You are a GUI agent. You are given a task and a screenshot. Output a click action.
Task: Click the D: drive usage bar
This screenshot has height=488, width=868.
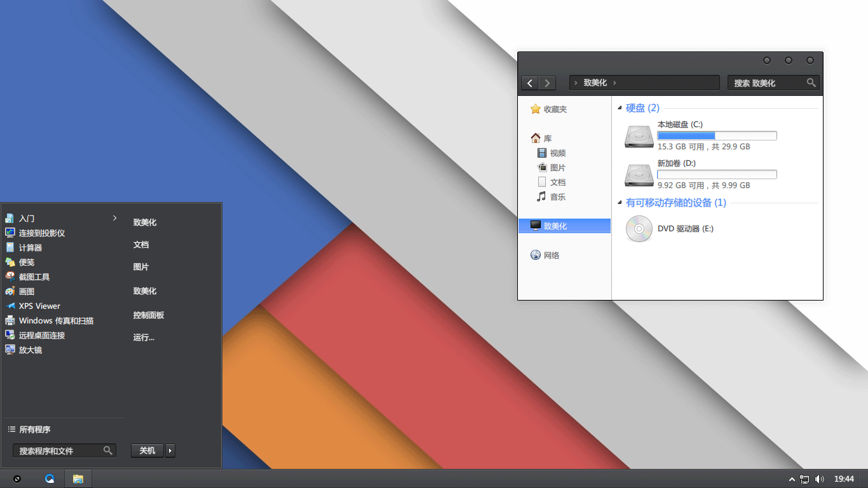(x=717, y=174)
